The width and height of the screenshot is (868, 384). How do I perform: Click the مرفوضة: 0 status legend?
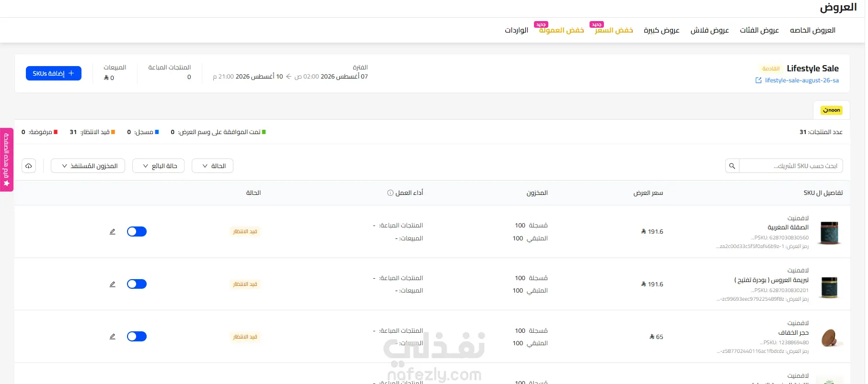[x=39, y=132]
